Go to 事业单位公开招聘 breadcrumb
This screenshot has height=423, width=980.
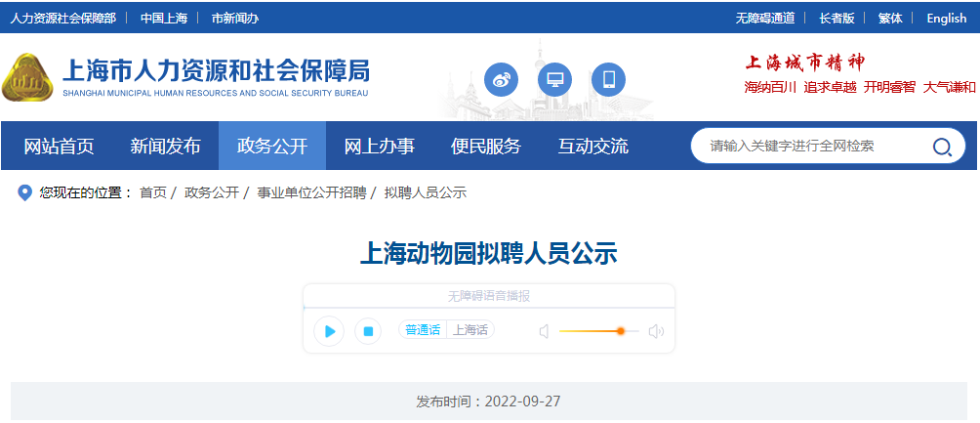pyautogui.click(x=312, y=192)
